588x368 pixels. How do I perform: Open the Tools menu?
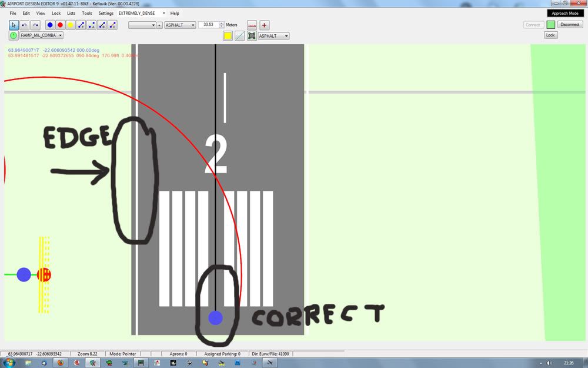point(86,13)
